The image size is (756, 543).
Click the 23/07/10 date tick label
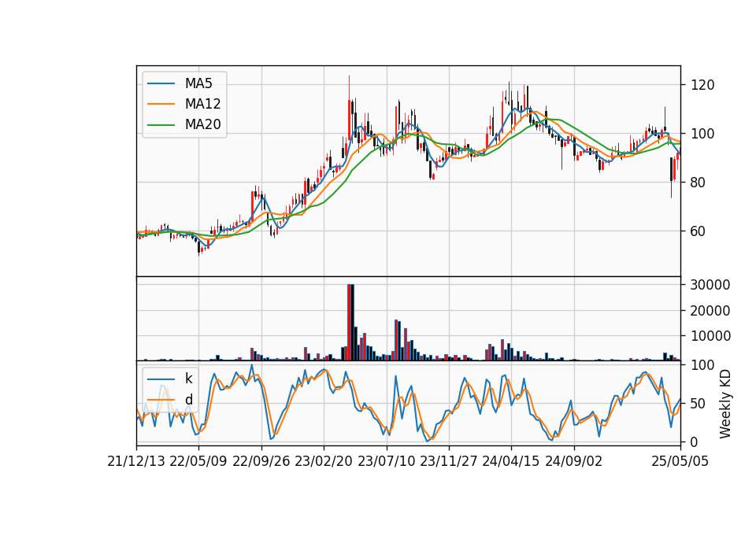pos(386,461)
